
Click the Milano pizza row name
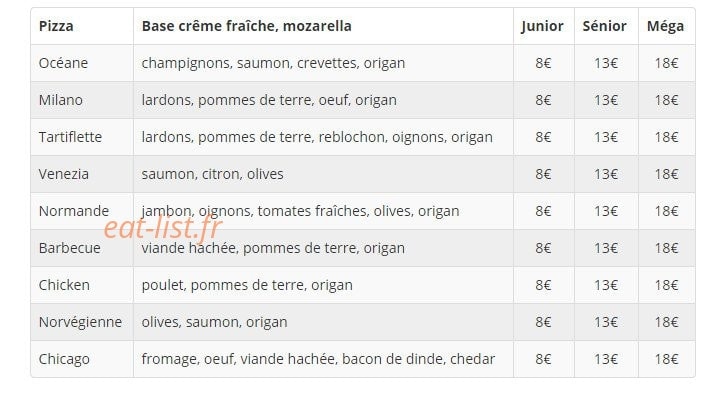61,100
